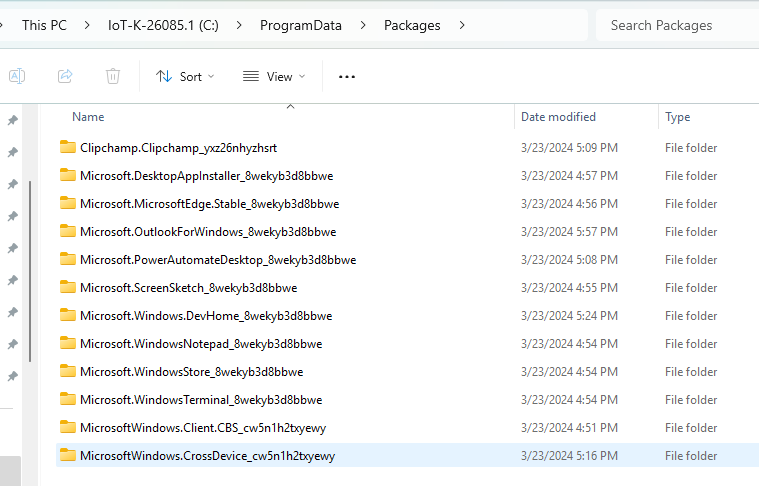Click folder icon of Microsoft.OutlookForWindows row
The height and width of the screenshot is (486, 759).
click(68, 231)
